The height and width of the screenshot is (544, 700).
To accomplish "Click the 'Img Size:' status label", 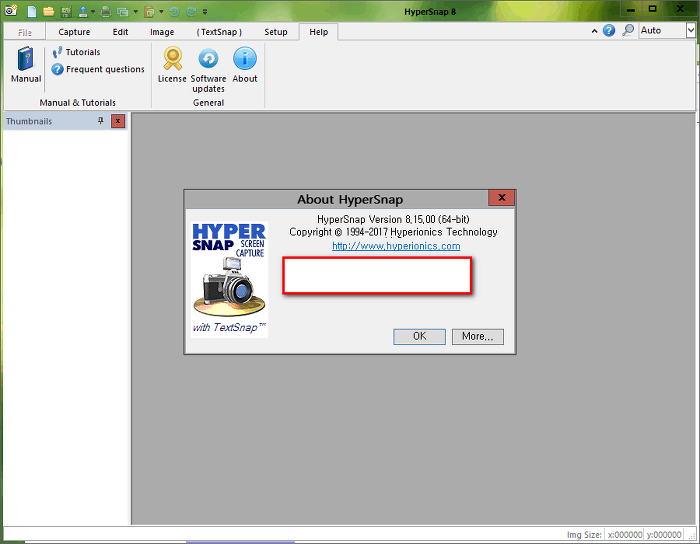I will tap(584, 535).
